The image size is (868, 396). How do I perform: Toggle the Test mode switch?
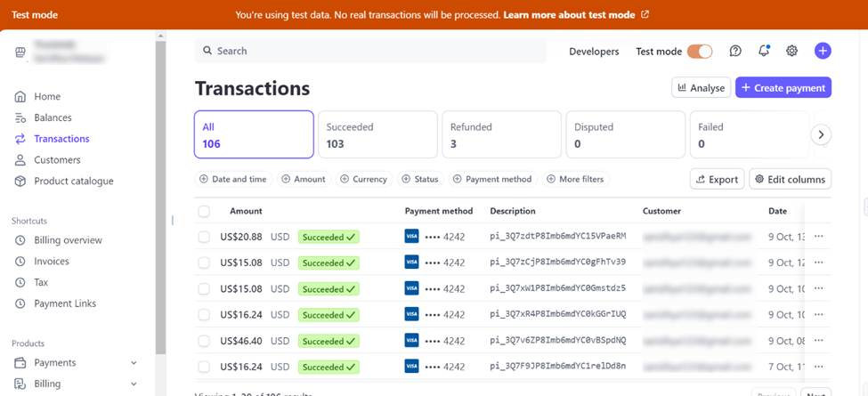[700, 52]
